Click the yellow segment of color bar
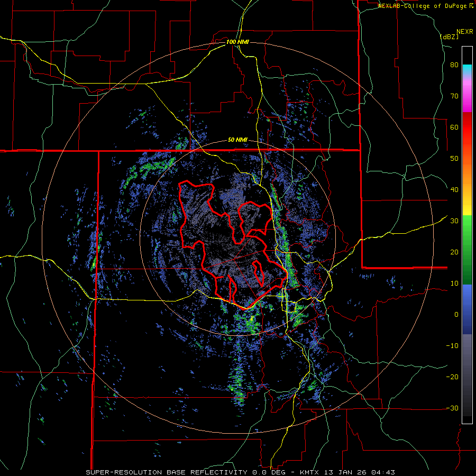 click(x=467, y=204)
